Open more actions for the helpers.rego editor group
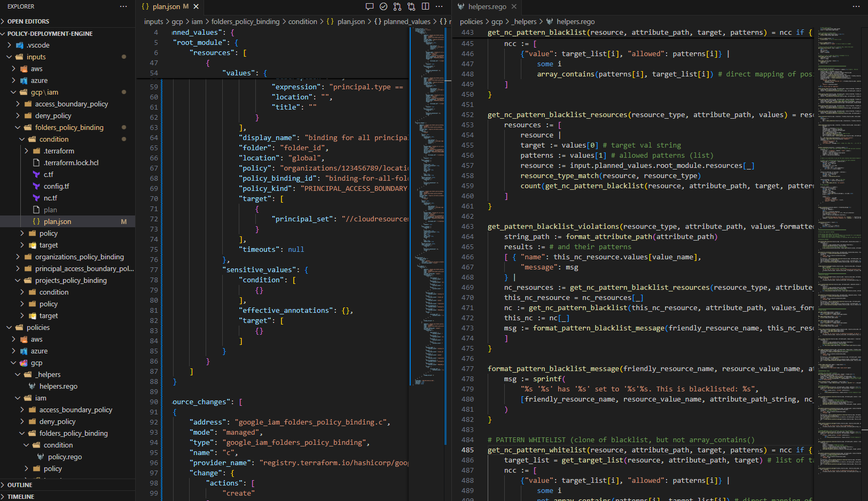 tap(856, 6)
